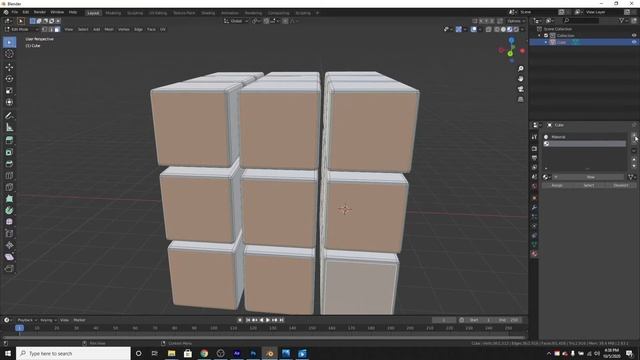Select the Knife tool

tap(9, 187)
